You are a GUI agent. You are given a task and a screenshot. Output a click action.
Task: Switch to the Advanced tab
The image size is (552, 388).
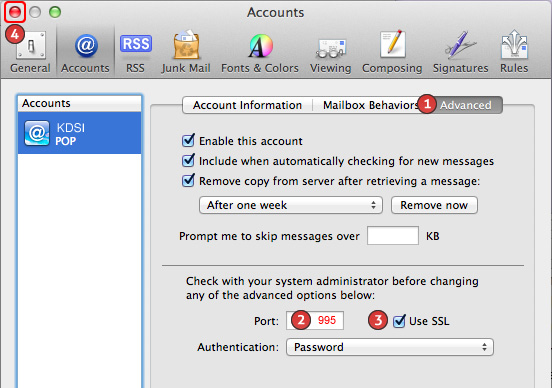pyautogui.click(x=465, y=105)
